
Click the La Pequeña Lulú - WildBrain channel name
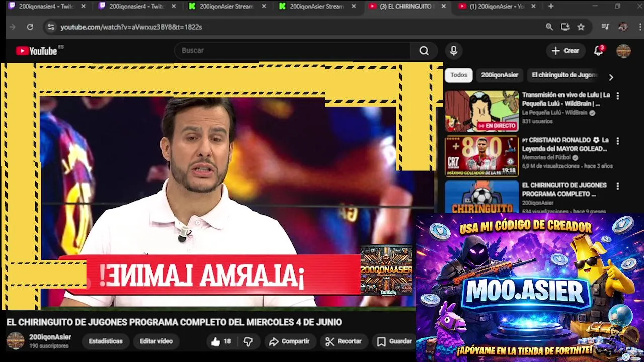[554, 113]
